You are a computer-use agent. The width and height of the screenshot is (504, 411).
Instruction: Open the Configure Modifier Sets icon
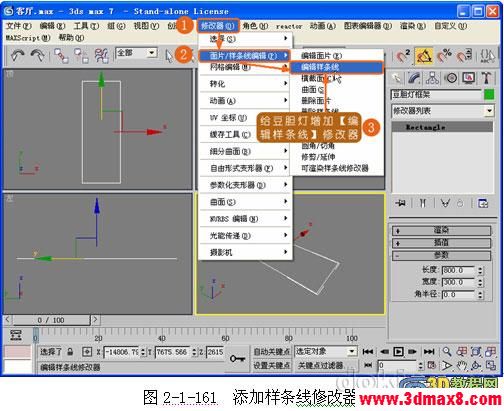[483, 203]
